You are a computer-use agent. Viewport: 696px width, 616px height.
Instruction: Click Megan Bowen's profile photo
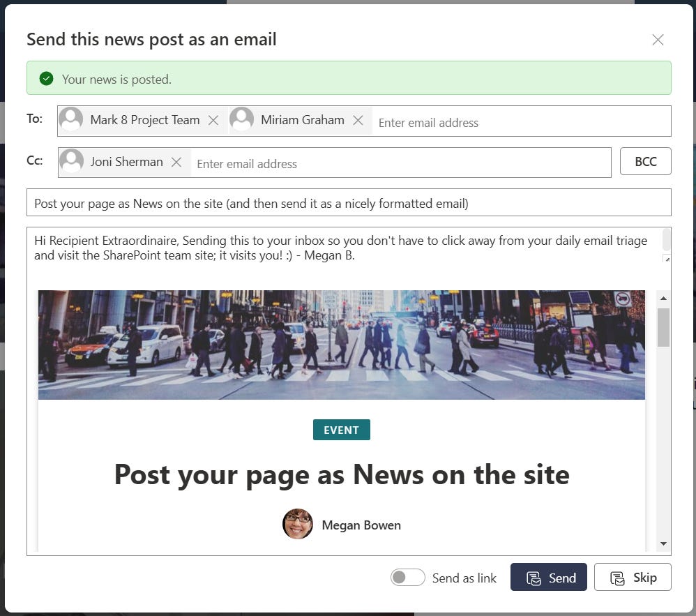pos(297,524)
